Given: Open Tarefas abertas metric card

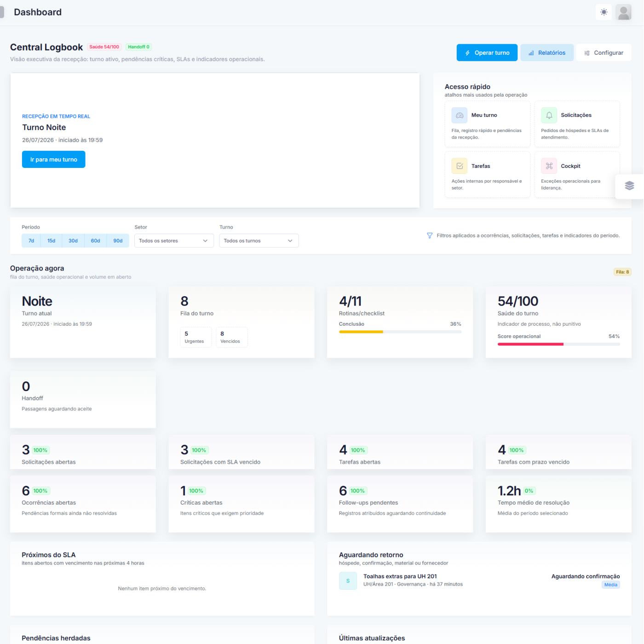Looking at the screenshot, I should click(400, 453).
